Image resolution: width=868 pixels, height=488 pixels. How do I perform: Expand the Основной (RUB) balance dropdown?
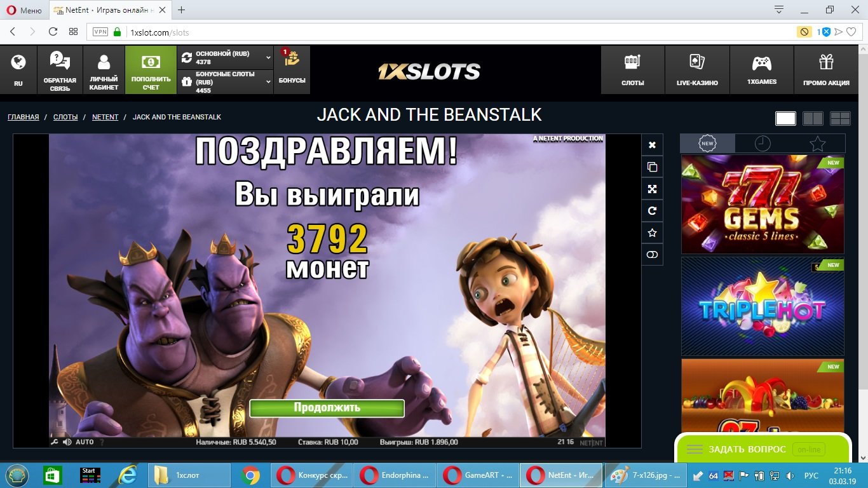[268, 58]
